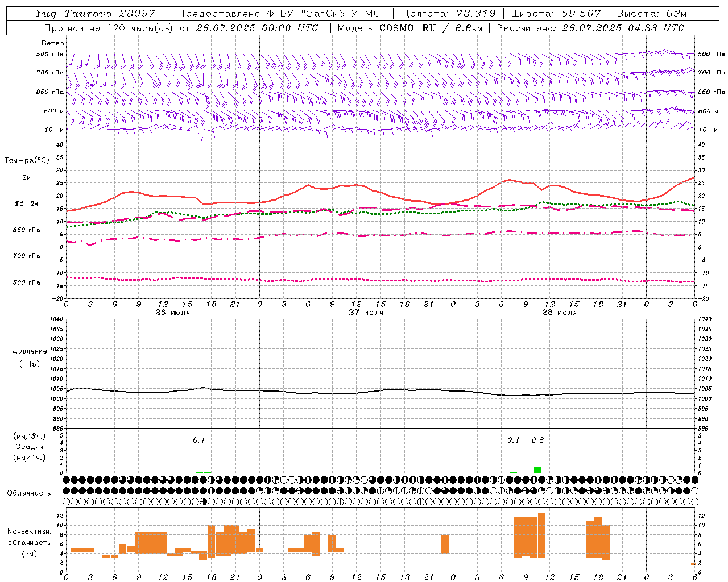Click the "850 гПа" temperature legend entry
The image size is (728, 582).
[x=27, y=230]
